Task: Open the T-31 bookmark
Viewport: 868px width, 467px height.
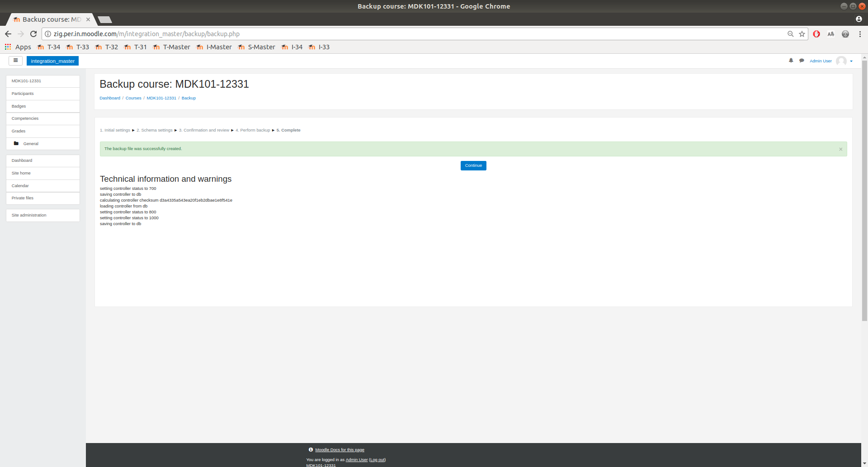Action: (136, 47)
